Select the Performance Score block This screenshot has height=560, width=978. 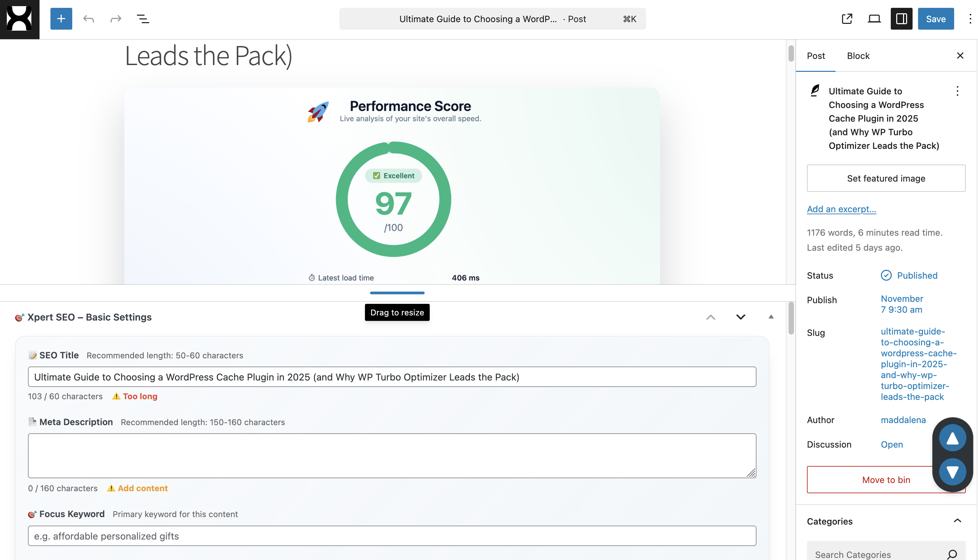pos(392,186)
